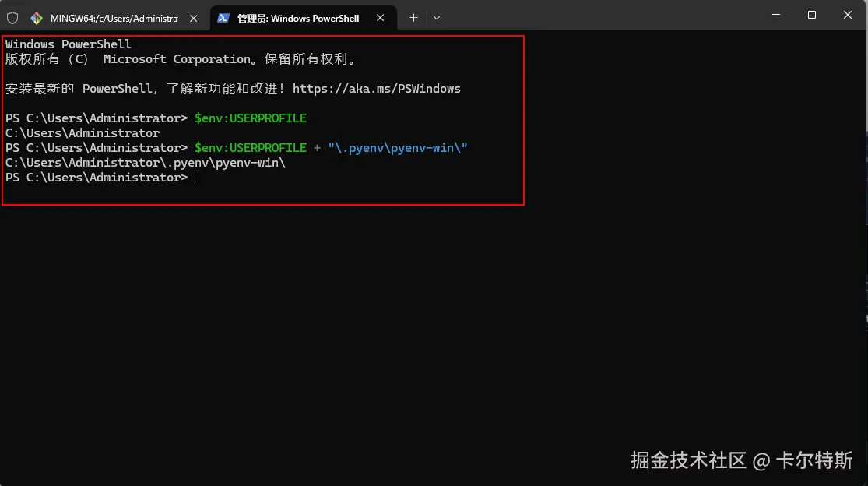Viewport: 868px width, 486px height.
Task: Click the output line C:\Users\Administrator
Action: (x=83, y=133)
